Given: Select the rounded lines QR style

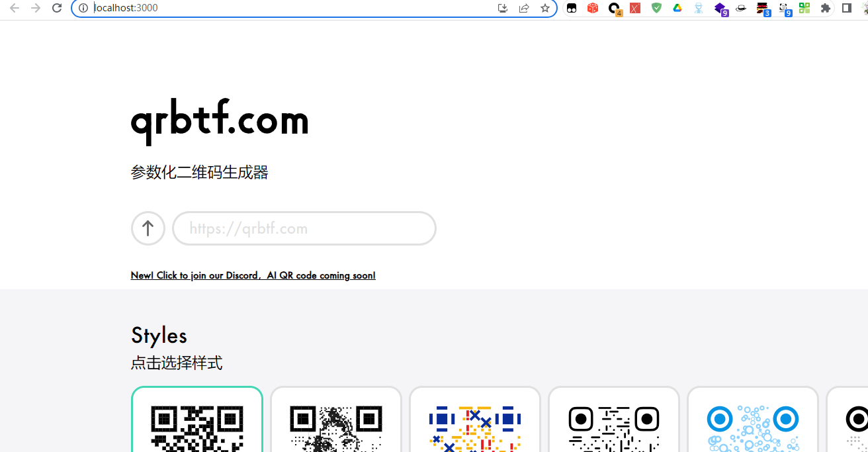Looking at the screenshot, I should tap(614, 420).
